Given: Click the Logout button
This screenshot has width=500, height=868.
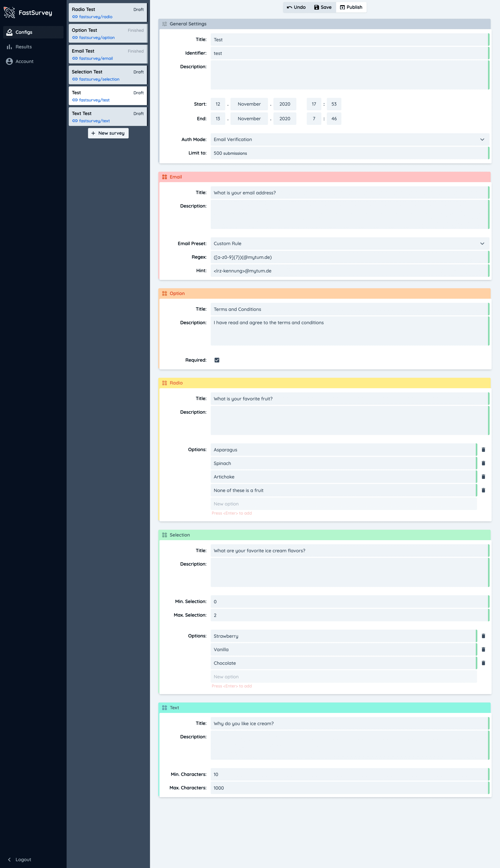Looking at the screenshot, I should (24, 859).
